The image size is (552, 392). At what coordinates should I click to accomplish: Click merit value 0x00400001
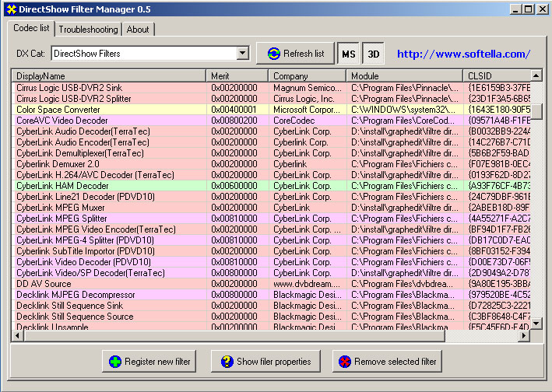[234, 110]
